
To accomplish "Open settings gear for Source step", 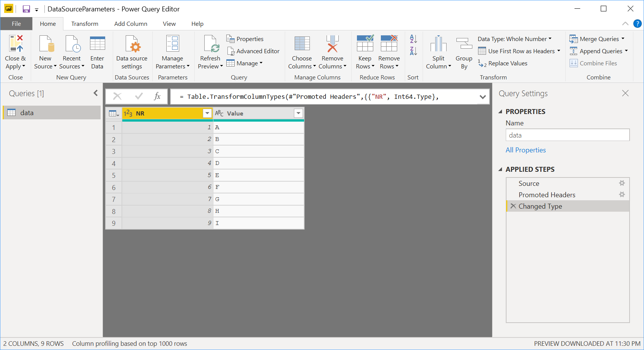I will (622, 183).
